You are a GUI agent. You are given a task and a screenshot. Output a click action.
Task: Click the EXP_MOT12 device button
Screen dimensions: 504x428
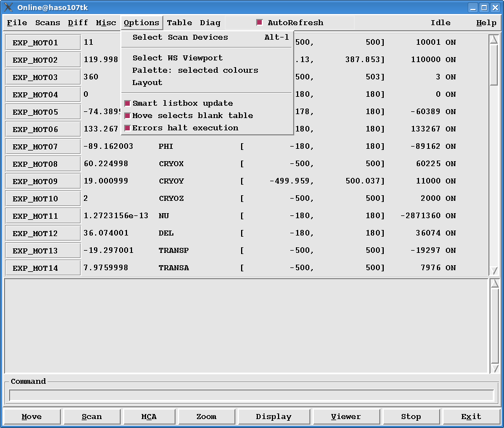point(43,233)
